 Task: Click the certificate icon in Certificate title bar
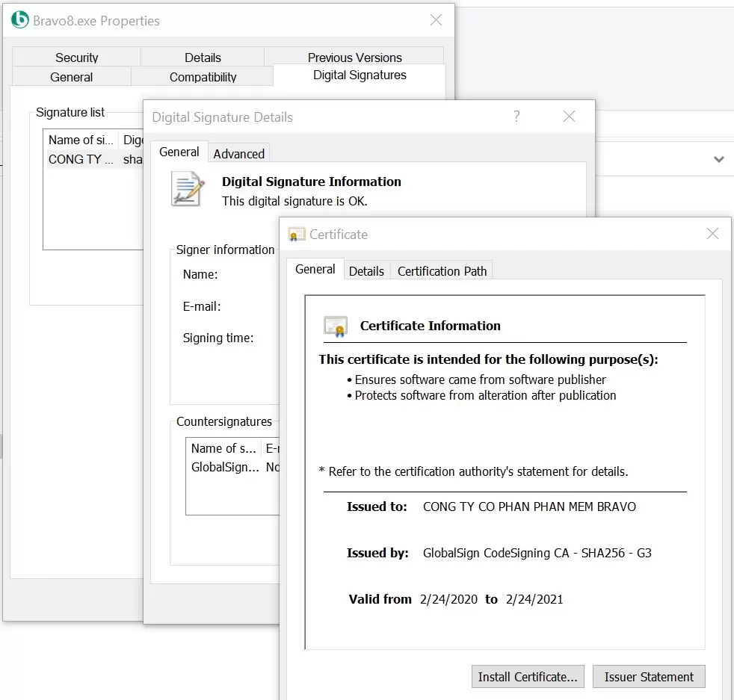(297, 235)
